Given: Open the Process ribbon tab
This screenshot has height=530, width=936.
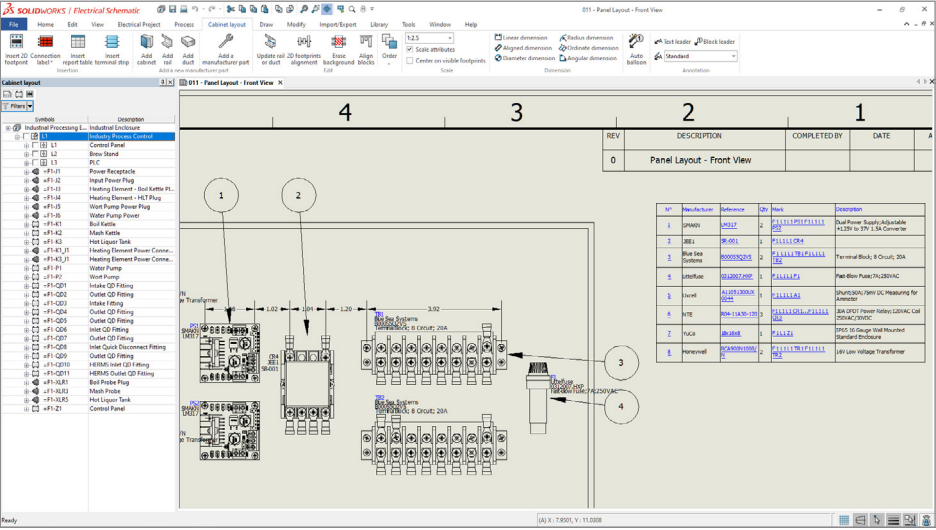Looking at the screenshot, I should tap(184, 24).
